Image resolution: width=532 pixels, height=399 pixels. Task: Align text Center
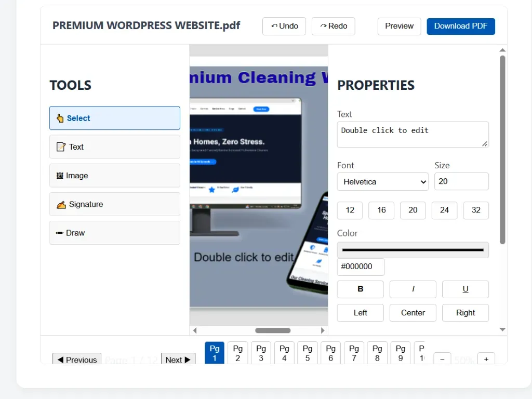[413, 313]
